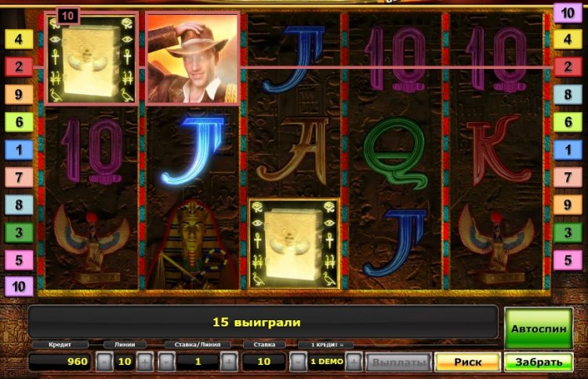
Task: Click the golden book symbol on reel three
Action: pos(294,244)
